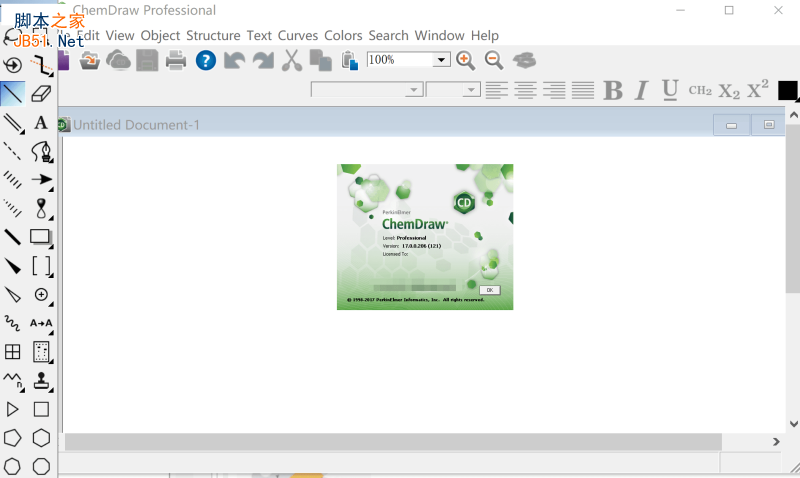Set center text alignment

[525, 90]
